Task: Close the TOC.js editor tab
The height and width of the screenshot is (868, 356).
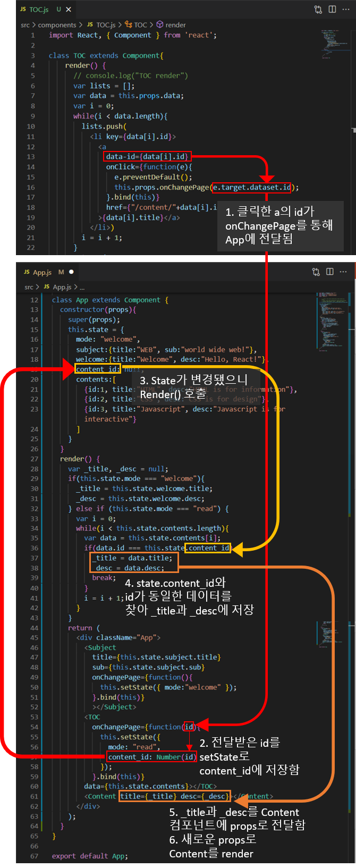Action: (69, 10)
